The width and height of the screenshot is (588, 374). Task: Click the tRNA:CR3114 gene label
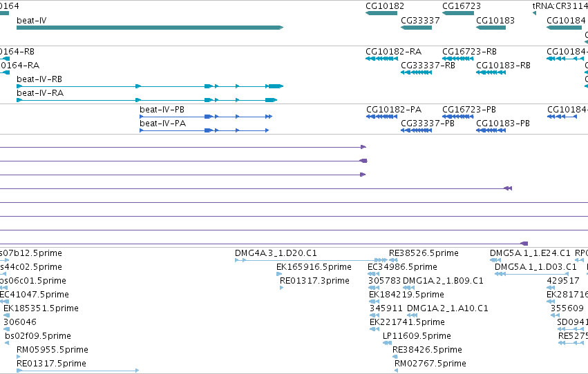click(x=560, y=6)
